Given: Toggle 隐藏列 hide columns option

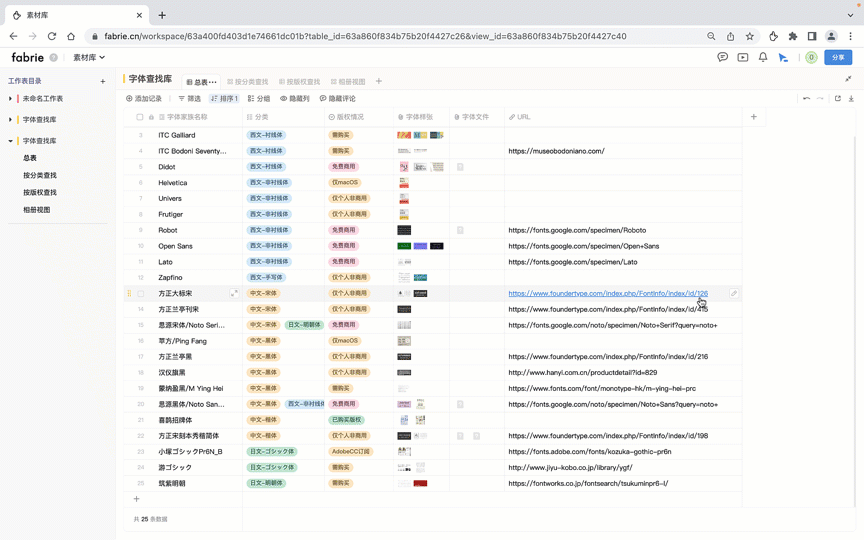Looking at the screenshot, I should click(295, 99).
